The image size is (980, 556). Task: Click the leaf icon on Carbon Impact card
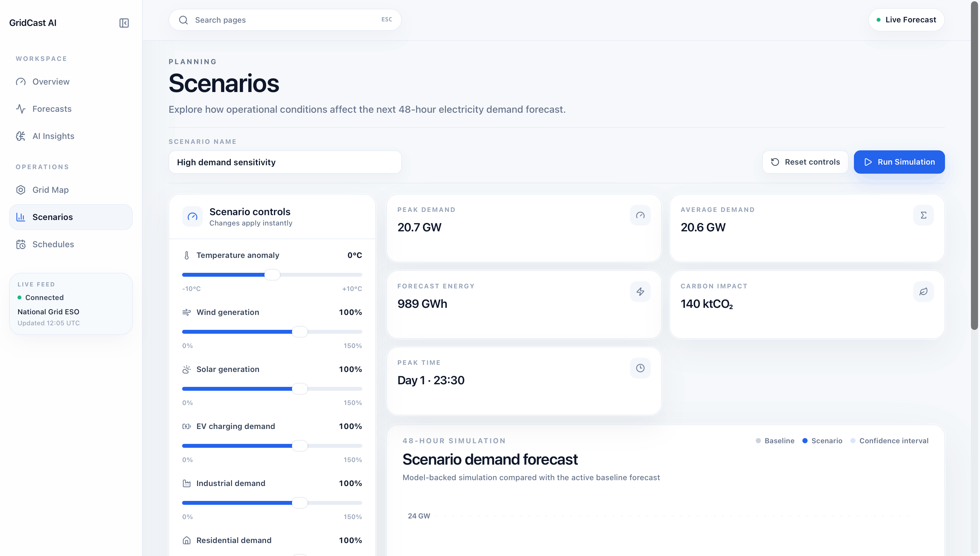coord(924,292)
